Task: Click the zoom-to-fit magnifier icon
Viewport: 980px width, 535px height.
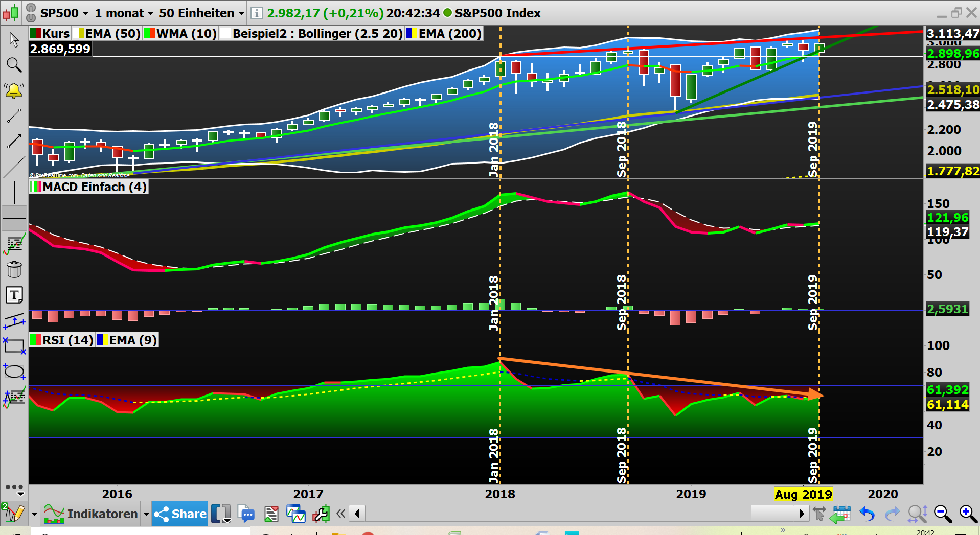Action: pos(918,514)
